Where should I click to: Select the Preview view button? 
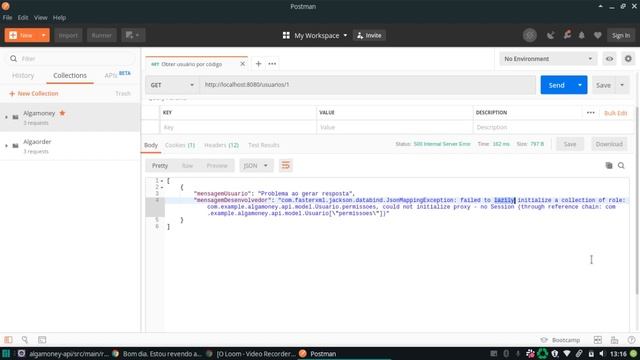tap(217, 165)
